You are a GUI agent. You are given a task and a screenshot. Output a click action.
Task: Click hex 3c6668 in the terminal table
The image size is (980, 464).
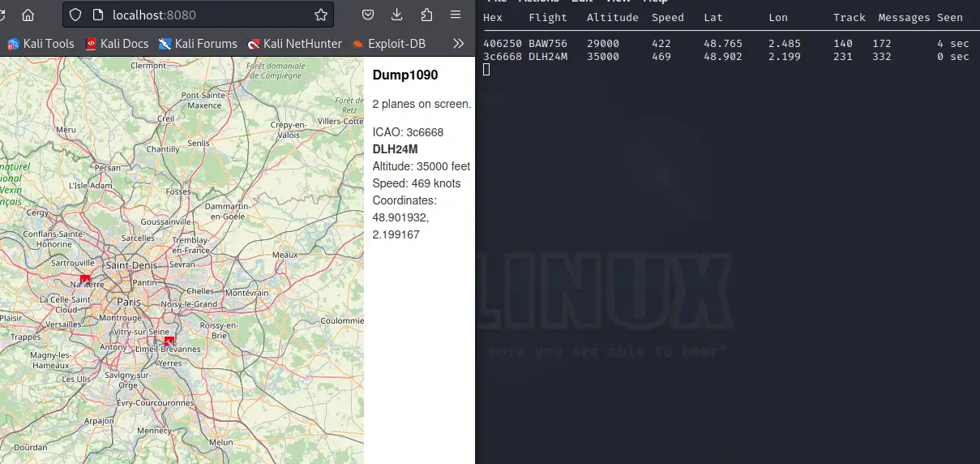point(503,56)
